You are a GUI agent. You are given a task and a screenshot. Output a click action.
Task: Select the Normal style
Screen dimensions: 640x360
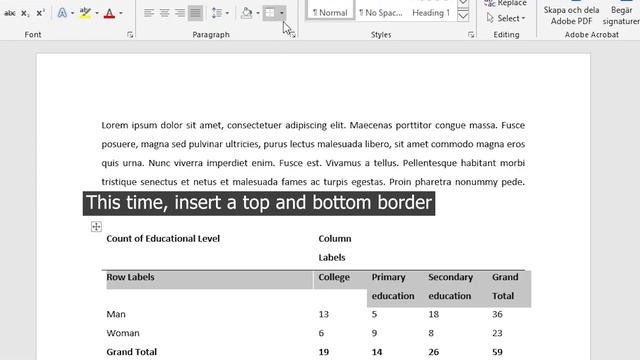coord(330,10)
